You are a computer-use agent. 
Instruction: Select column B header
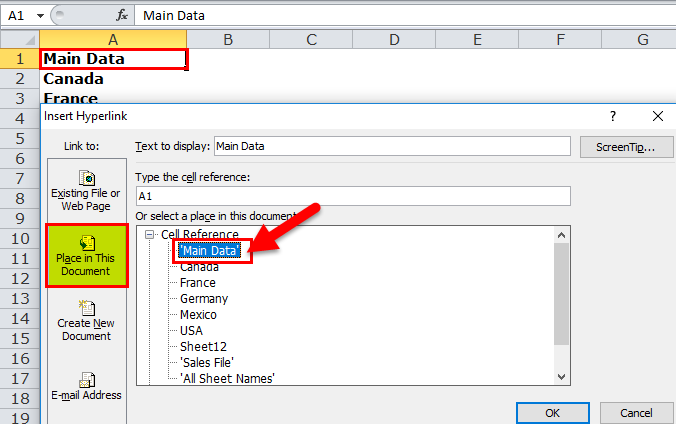pos(228,39)
